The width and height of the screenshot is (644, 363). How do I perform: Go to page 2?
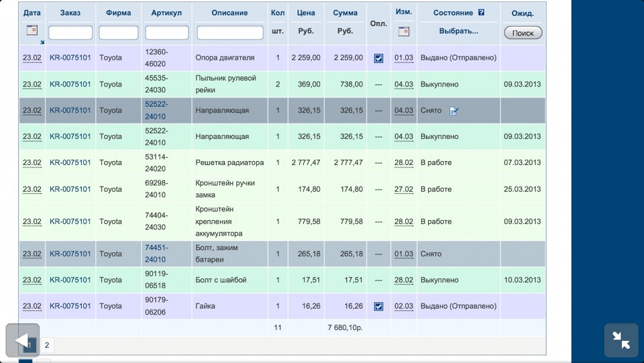point(47,345)
